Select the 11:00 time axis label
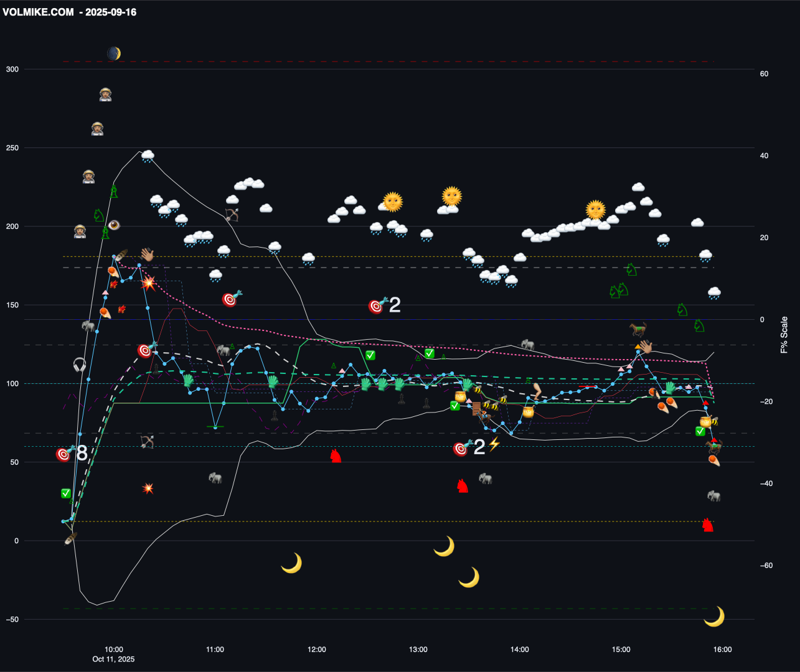 [215, 650]
